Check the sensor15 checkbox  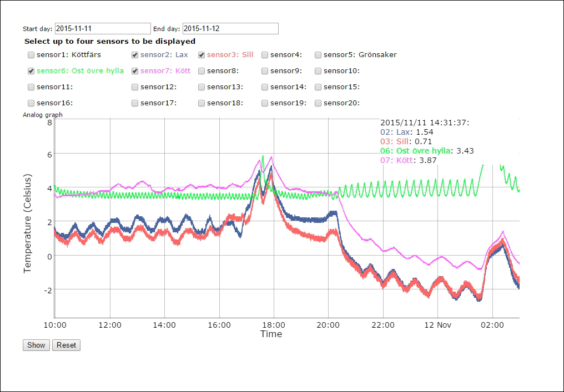(318, 87)
